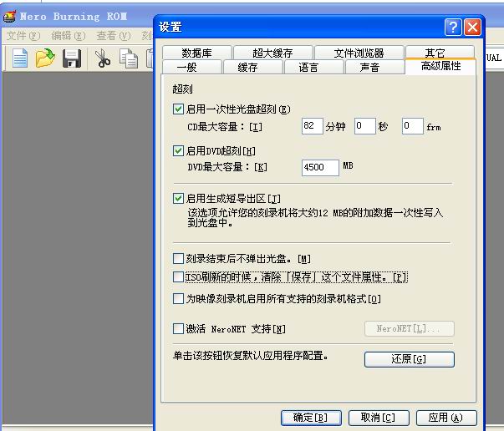Enable 刻录结束后不弹出光盘 checkbox
Image resolution: width=504 pixels, height=431 pixels.
click(x=178, y=258)
